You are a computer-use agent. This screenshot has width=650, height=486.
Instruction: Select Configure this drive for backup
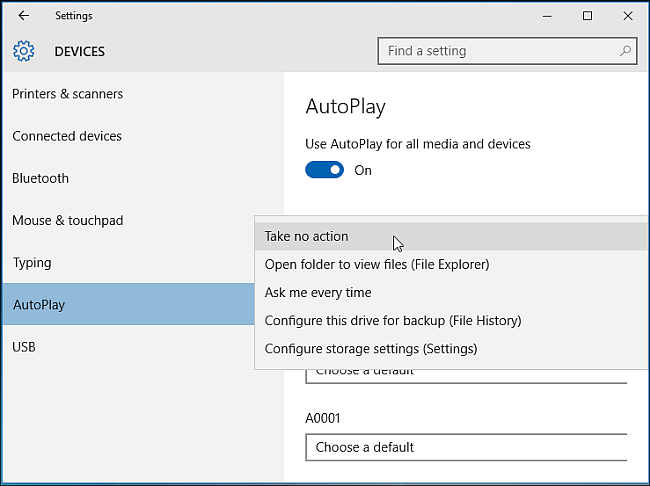[393, 321]
